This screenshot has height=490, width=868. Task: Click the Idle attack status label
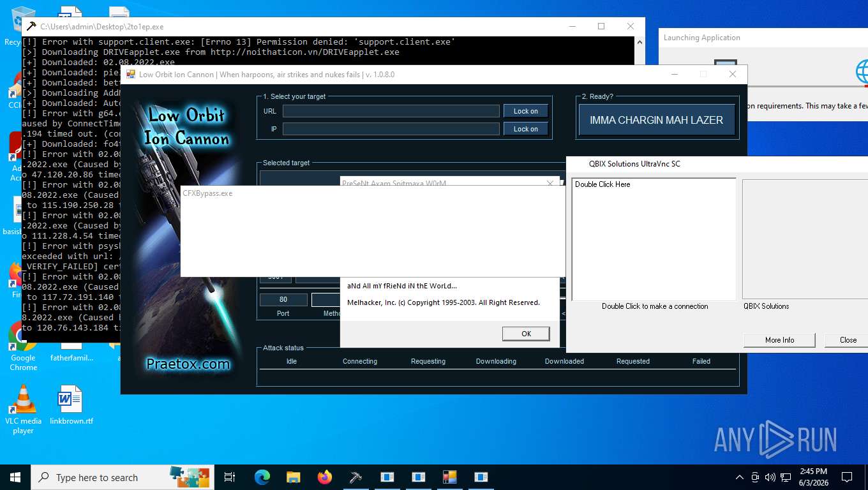[x=292, y=361]
